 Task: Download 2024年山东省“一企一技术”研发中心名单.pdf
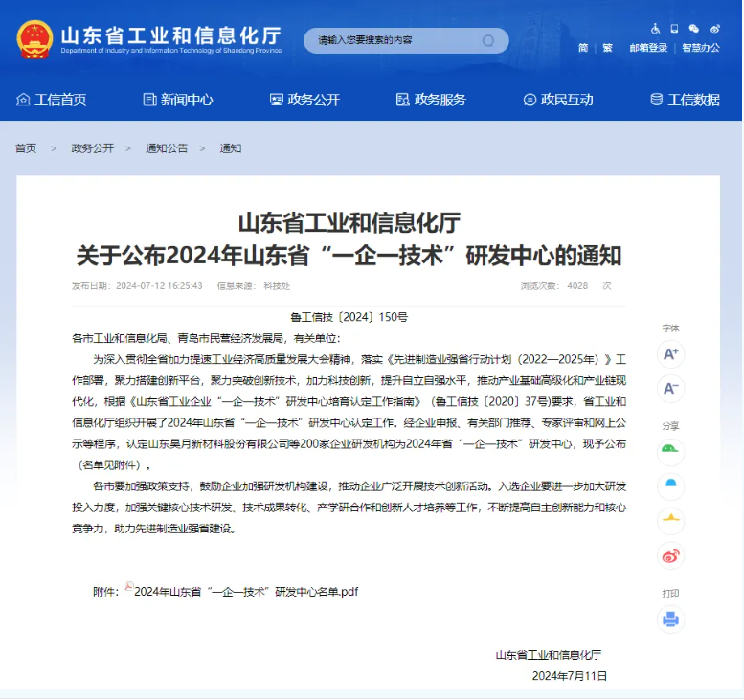[x=246, y=592]
